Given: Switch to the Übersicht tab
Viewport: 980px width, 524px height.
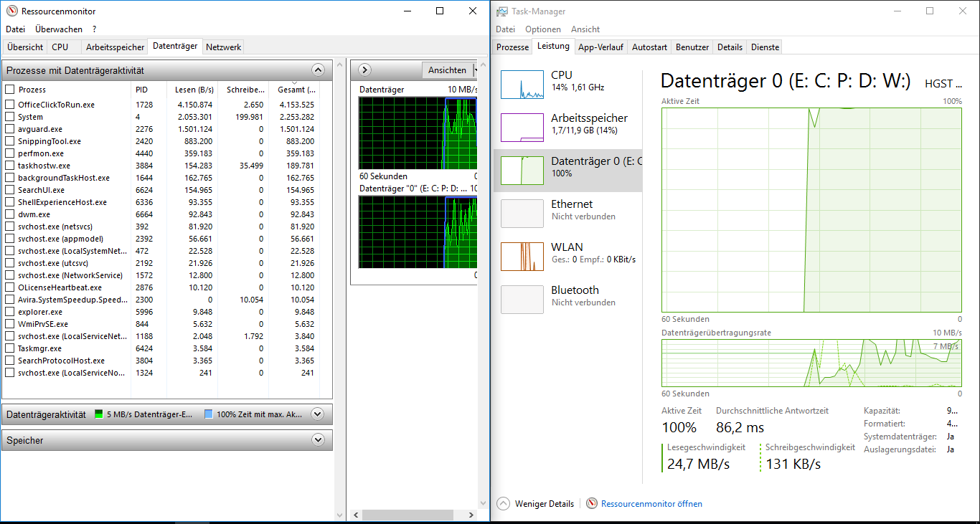Looking at the screenshot, I should coord(25,47).
